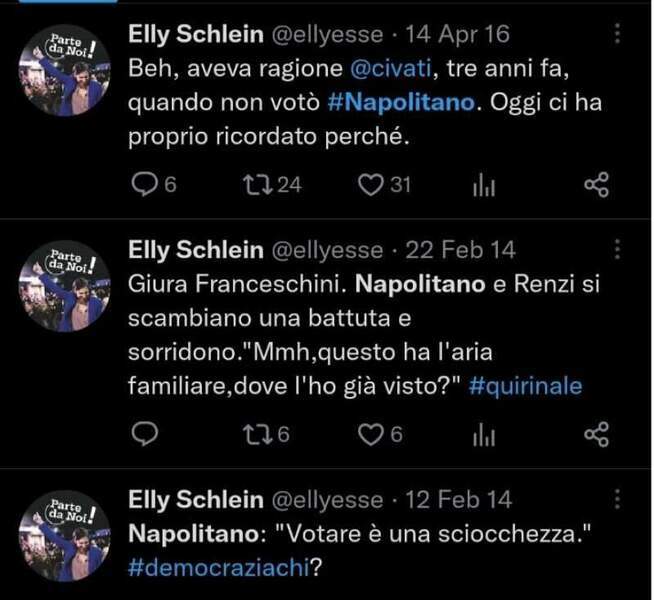Reply to the 14 Apr 16 tweet
The image size is (654, 600).
click(x=146, y=184)
